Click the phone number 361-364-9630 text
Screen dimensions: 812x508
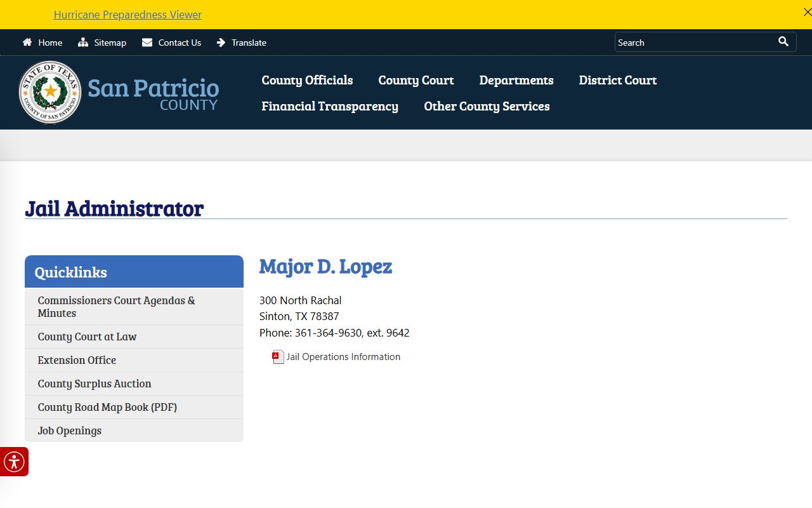(x=328, y=333)
